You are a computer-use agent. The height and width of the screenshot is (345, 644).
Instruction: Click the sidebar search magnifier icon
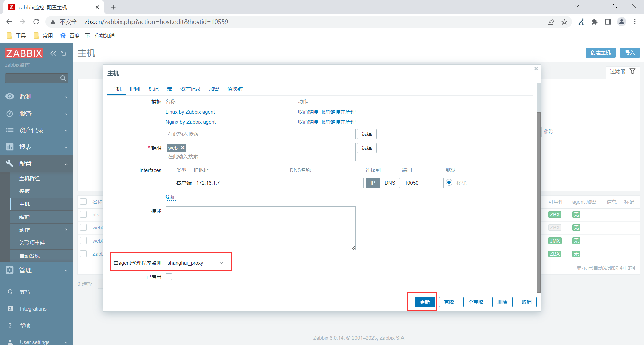pyautogui.click(x=63, y=78)
